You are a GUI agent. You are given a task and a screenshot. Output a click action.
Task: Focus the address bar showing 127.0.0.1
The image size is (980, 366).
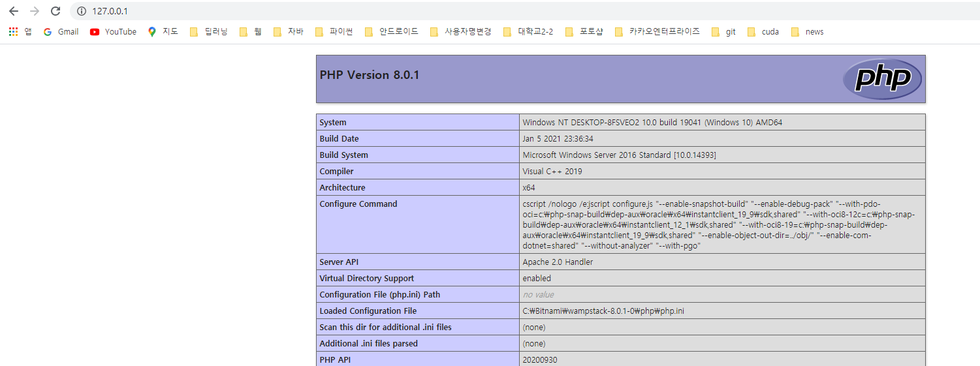pyautogui.click(x=522, y=11)
